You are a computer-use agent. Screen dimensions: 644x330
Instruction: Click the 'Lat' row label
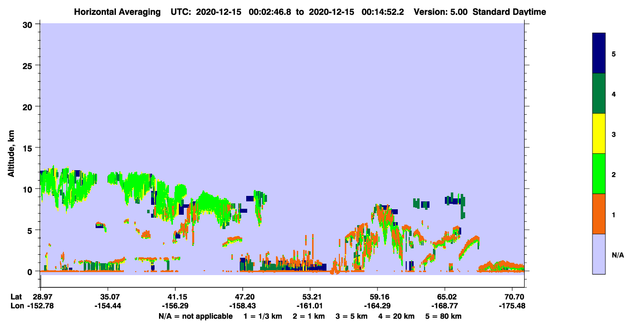(16, 297)
